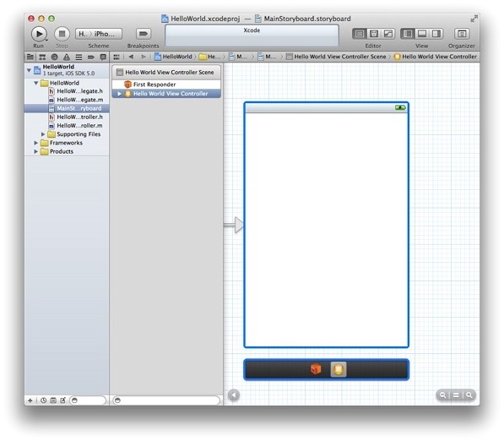This screenshot has height=441, width=504.
Task: Show only recently edited files
Action: 43,400
